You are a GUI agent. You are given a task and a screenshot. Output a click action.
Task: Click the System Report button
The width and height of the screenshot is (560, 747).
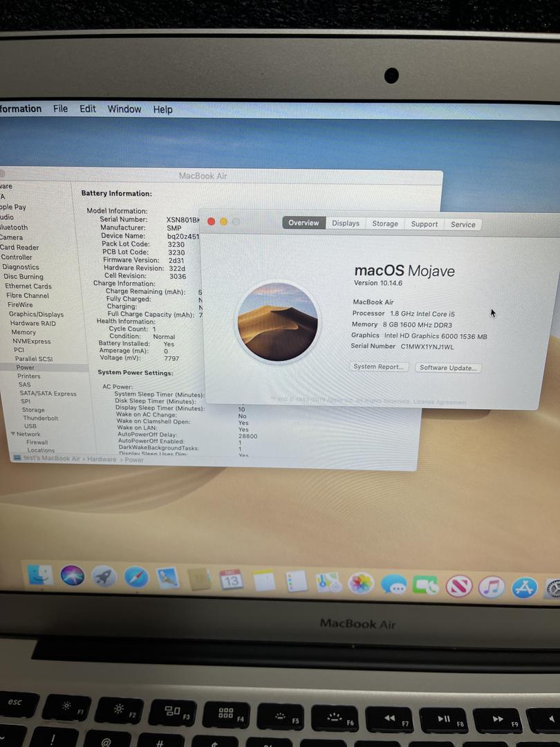click(379, 367)
